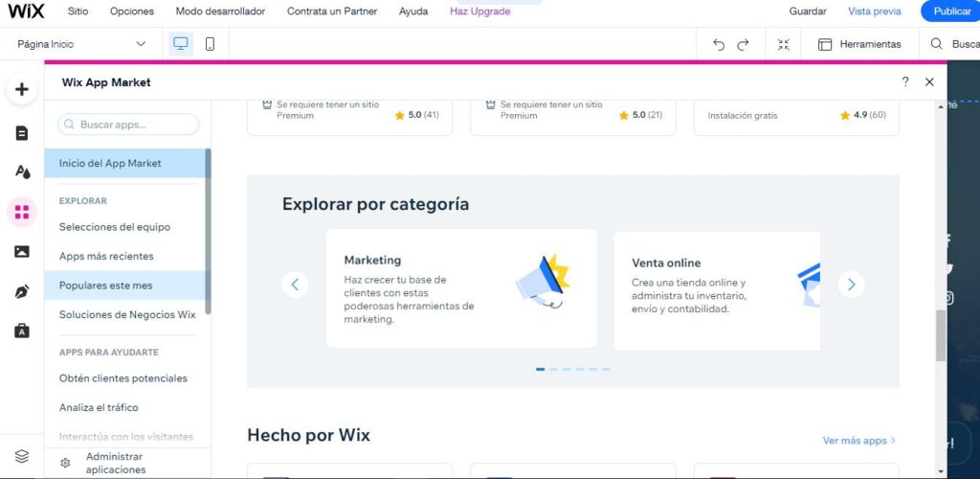Select the Add Apps grid icon
This screenshot has width=980, height=479.
pyautogui.click(x=22, y=212)
